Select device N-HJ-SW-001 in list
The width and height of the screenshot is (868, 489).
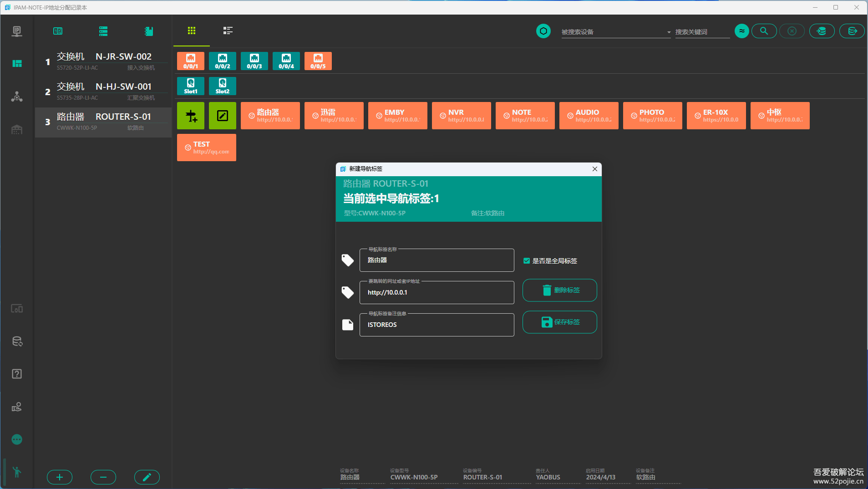tap(104, 91)
